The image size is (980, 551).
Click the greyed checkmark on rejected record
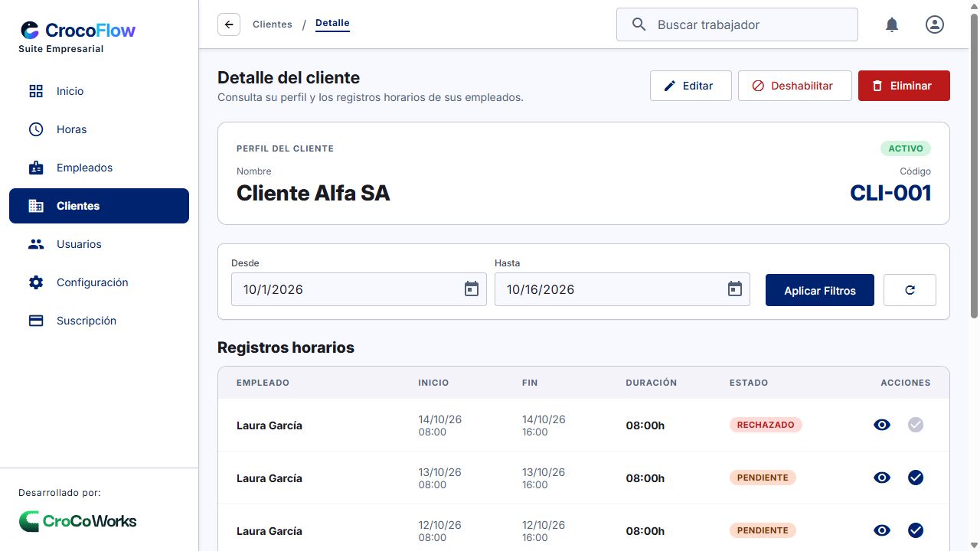916,425
